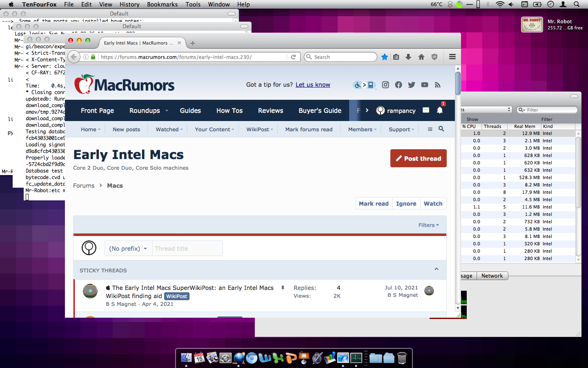The image size is (588, 368).
Task: Click the MacRumors logo
Action: tap(124, 84)
